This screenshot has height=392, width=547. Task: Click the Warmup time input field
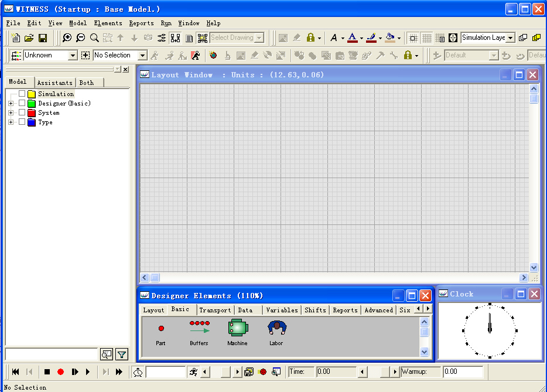coord(463,371)
